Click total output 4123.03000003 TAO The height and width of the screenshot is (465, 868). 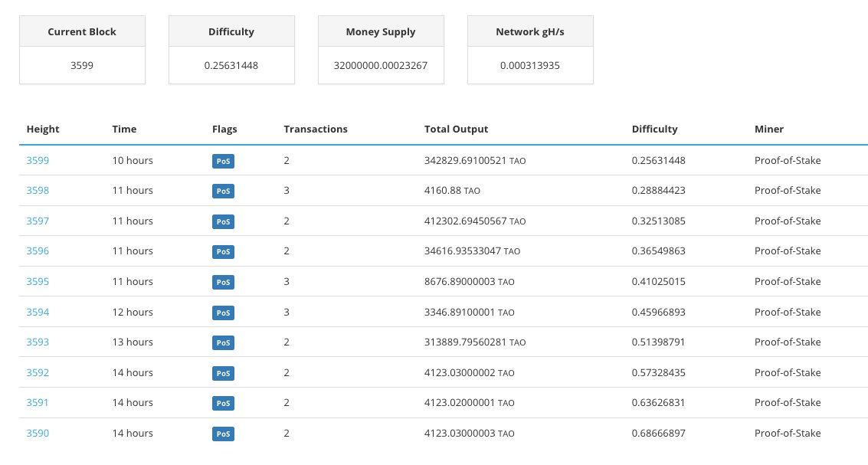(x=470, y=433)
